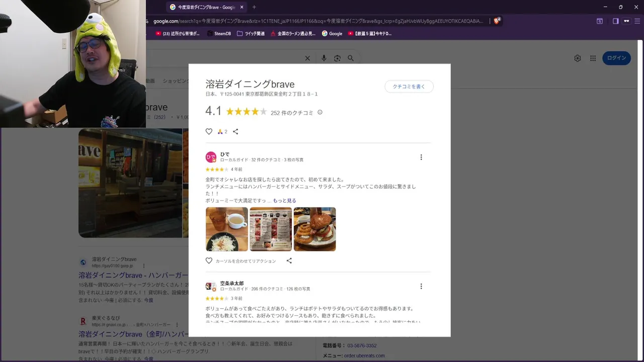Image resolution: width=644 pixels, height=362 pixels.
Task: Open Google Lens image search icon
Action: (337, 58)
